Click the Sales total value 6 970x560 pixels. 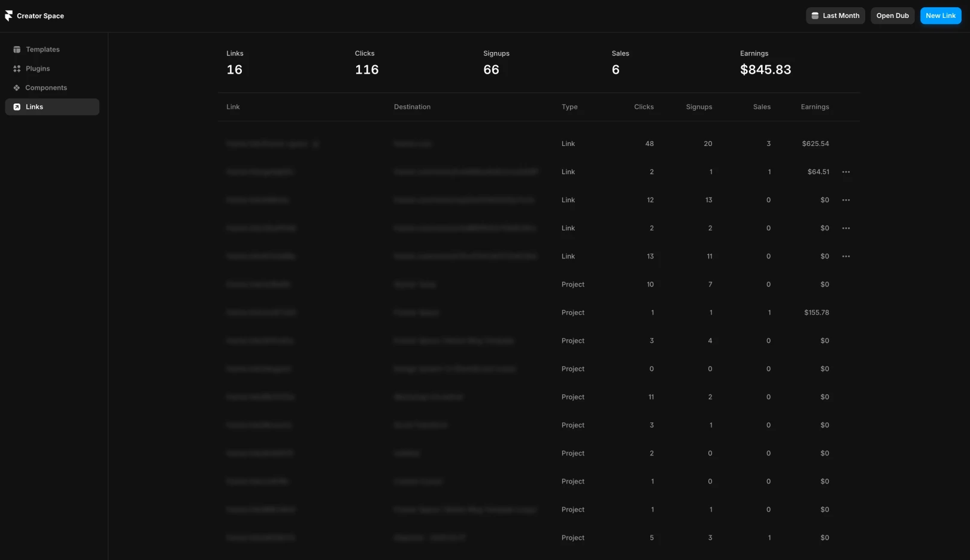(616, 70)
